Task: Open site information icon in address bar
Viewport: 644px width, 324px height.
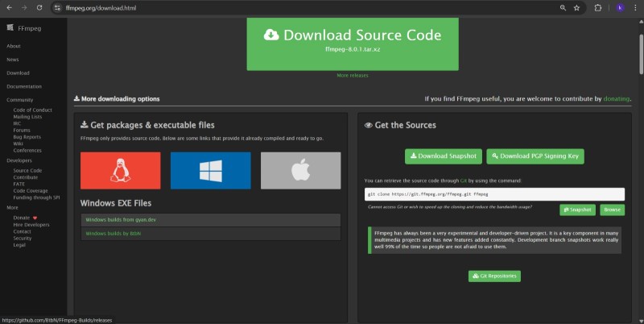Action: tap(57, 8)
